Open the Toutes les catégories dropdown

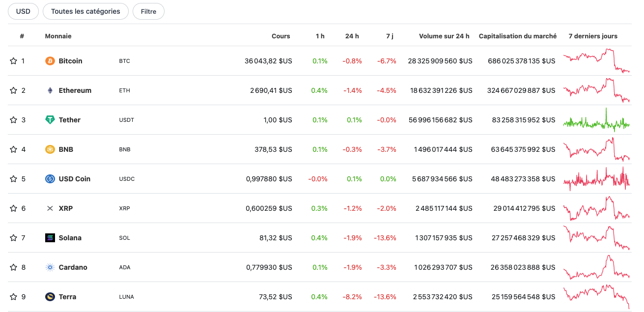pyautogui.click(x=85, y=11)
